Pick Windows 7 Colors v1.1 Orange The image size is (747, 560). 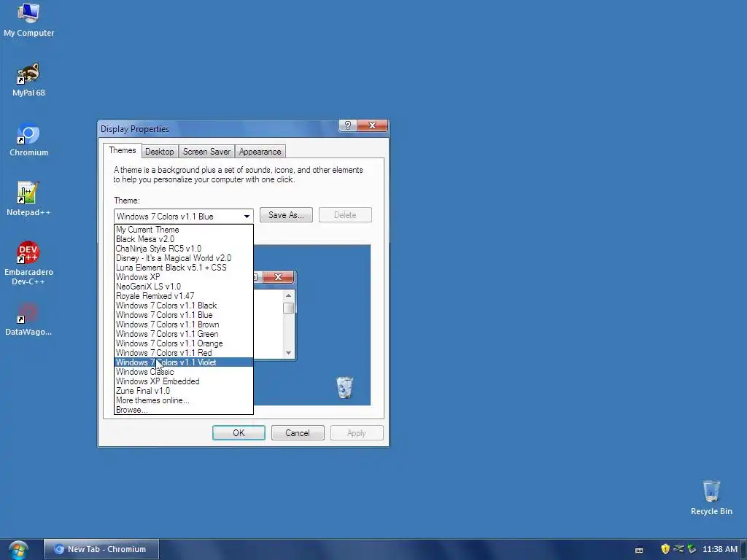[183, 343]
